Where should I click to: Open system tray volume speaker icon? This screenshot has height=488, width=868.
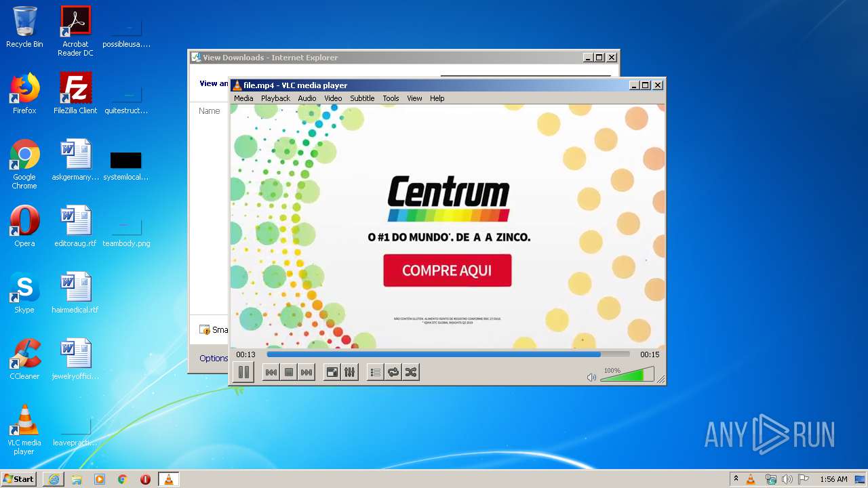[x=787, y=479]
